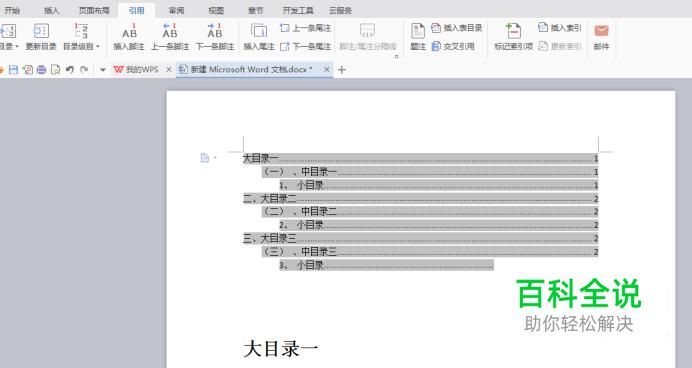The image size is (692, 368).
Task: Select 下一条尾注 next endnote
Action: [305, 46]
